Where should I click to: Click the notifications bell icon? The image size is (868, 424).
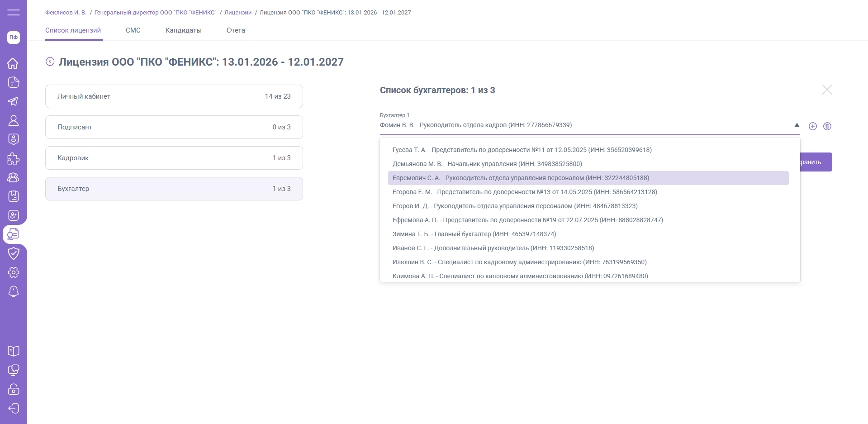(14, 292)
